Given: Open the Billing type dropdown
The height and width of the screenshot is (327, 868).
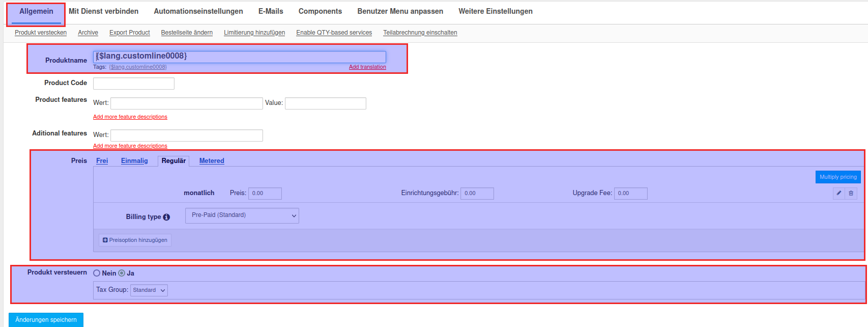Looking at the screenshot, I should point(242,215).
